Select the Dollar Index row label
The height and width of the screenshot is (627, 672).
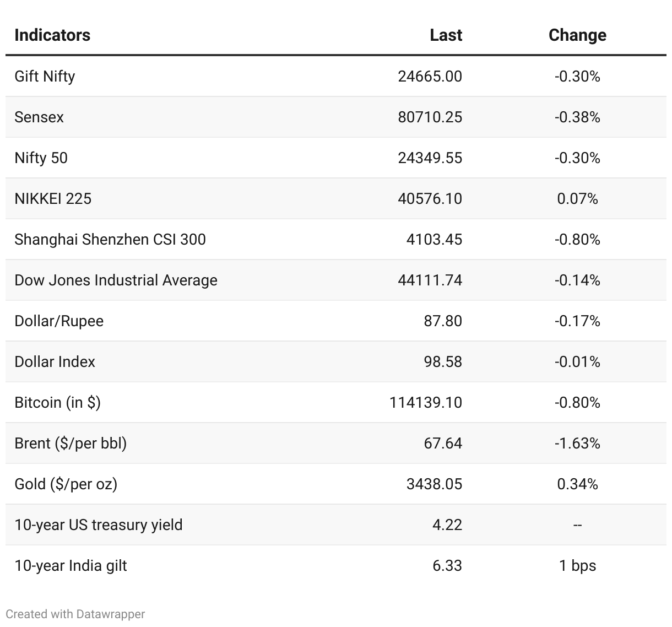pyautogui.click(x=55, y=361)
